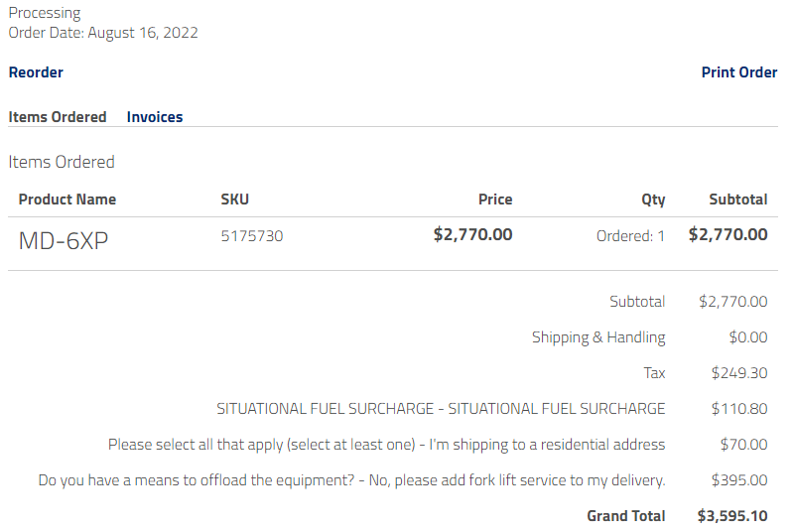Click the Shipping & Handling label
This screenshot has height=532, width=794.
[x=598, y=337]
